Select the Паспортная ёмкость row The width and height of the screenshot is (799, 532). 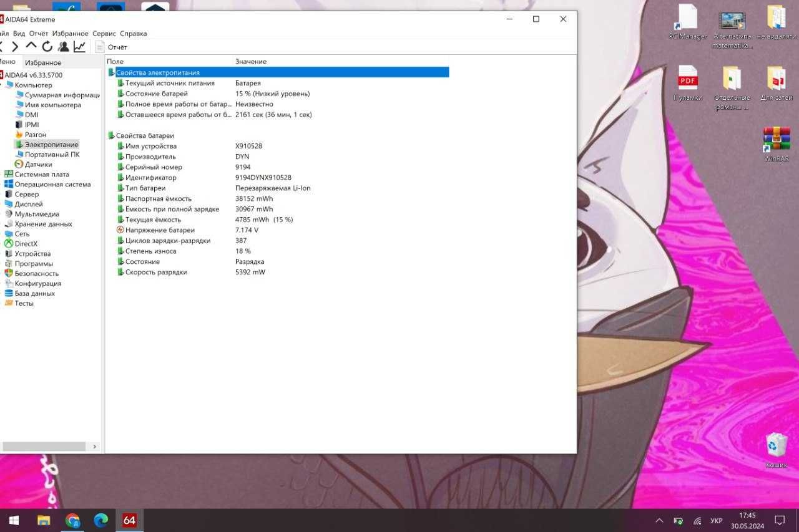click(278, 198)
